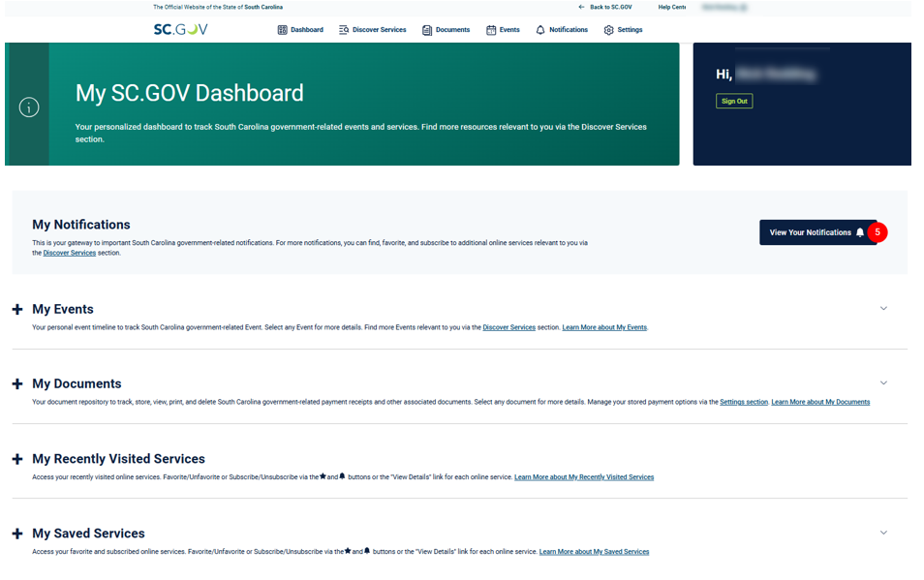Open Learn More about My Documents link
Viewport: 924px width, 580px height.
pyautogui.click(x=820, y=402)
